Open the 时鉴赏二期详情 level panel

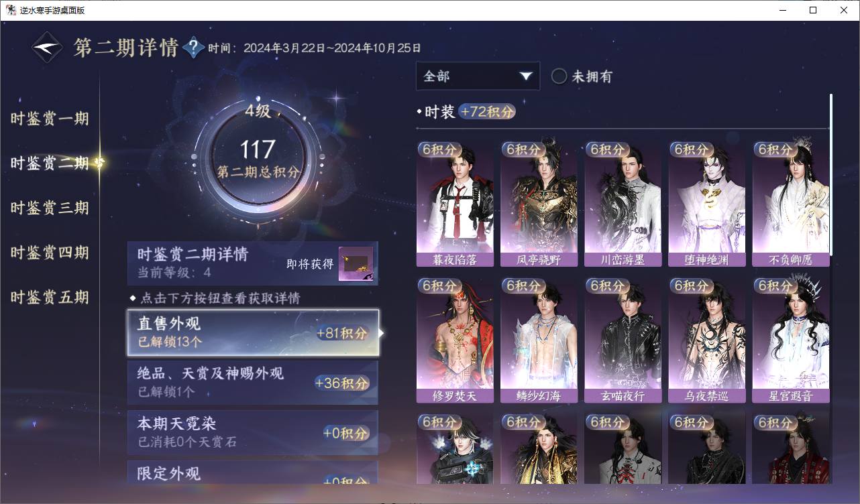pyautogui.click(x=253, y=263)
